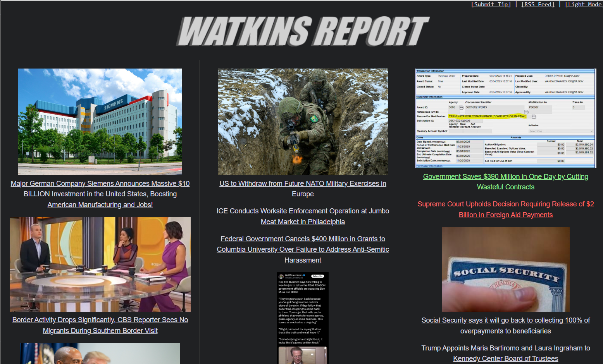Screen dimensions: 603x364
Task: Click the soldier in trench photo
Action: coord(303,122)
